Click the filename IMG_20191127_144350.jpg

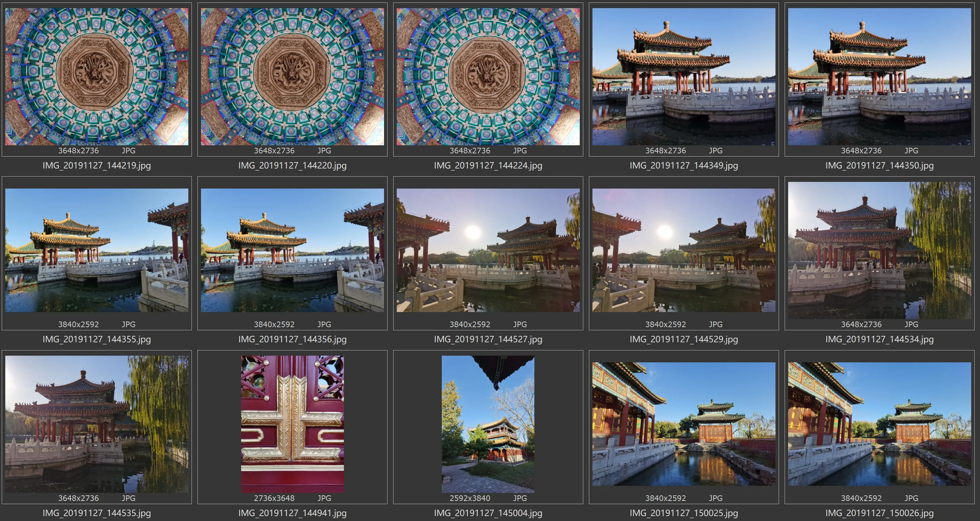click(880, 165)
